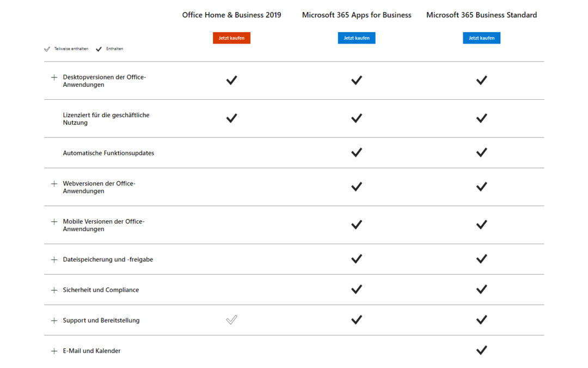The width and height of the screenshot is (588, 368).
Task: Expand the E-Mail und Kalender row
Action: [54, 351]
